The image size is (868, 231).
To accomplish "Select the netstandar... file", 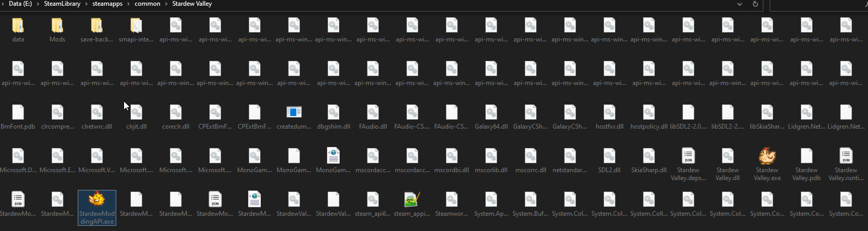I will tap(570, 161).
